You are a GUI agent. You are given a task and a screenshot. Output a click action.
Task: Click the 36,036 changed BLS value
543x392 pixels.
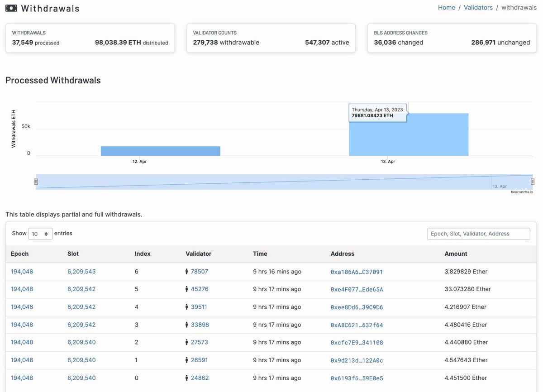pos(399,43)
